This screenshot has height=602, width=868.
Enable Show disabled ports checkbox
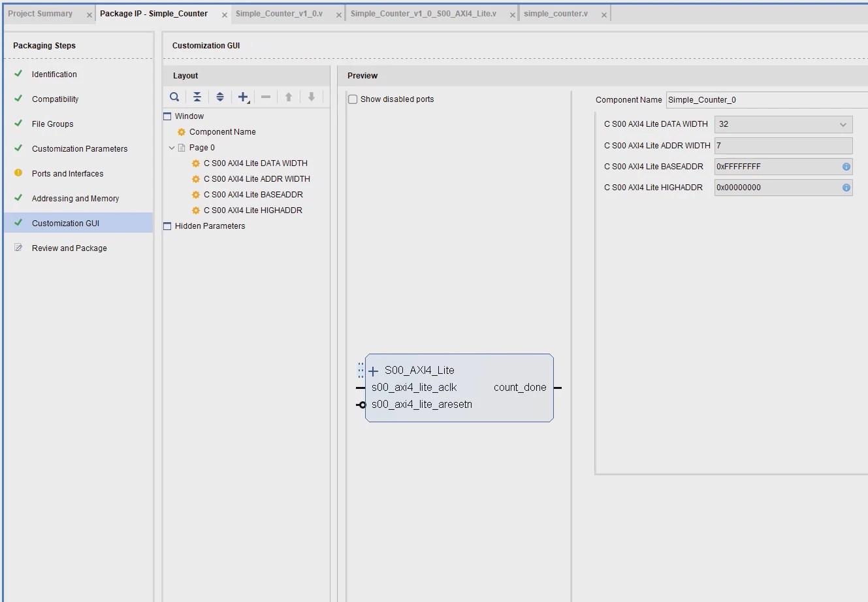(x=353, y=99)
